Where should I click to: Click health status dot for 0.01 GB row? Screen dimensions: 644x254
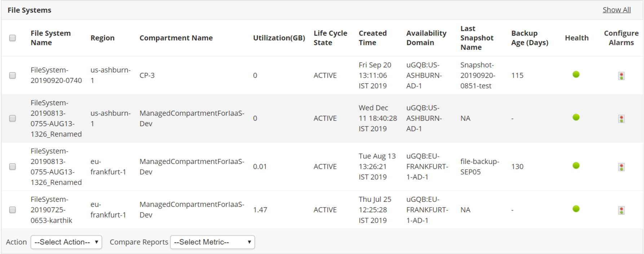tap(576, 166)
